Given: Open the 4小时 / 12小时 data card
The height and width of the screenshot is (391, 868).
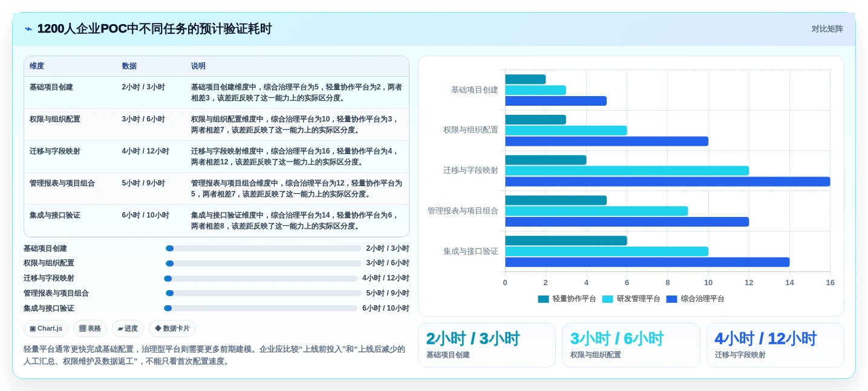Looking at the screenshot, I should point(775,345).
